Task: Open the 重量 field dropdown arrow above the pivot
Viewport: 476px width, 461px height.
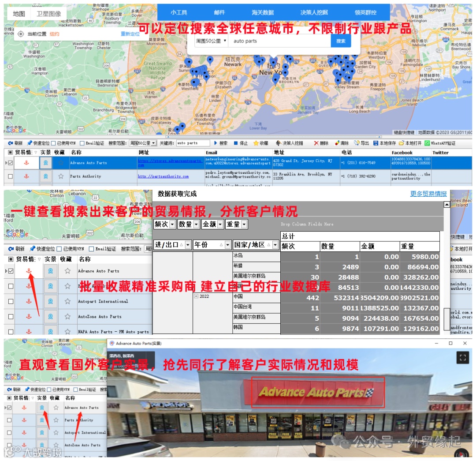Action: click(244, 224)
